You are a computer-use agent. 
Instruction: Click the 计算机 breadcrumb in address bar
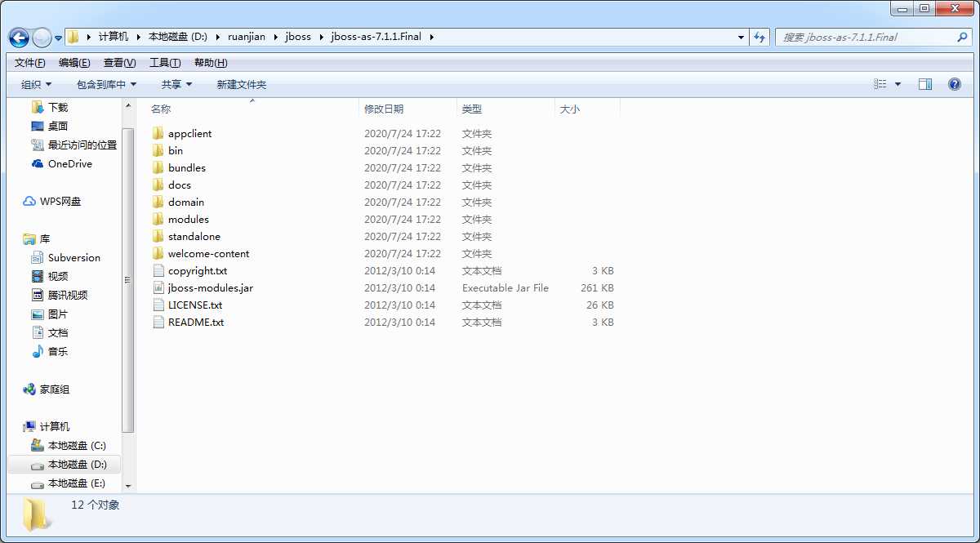point(114,37)
